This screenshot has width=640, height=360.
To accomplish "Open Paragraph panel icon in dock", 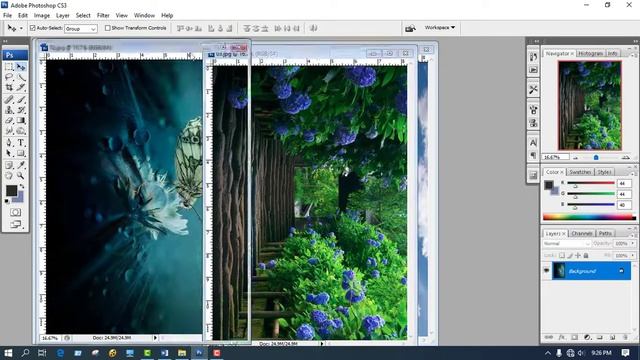I will (x=533, y=155).
